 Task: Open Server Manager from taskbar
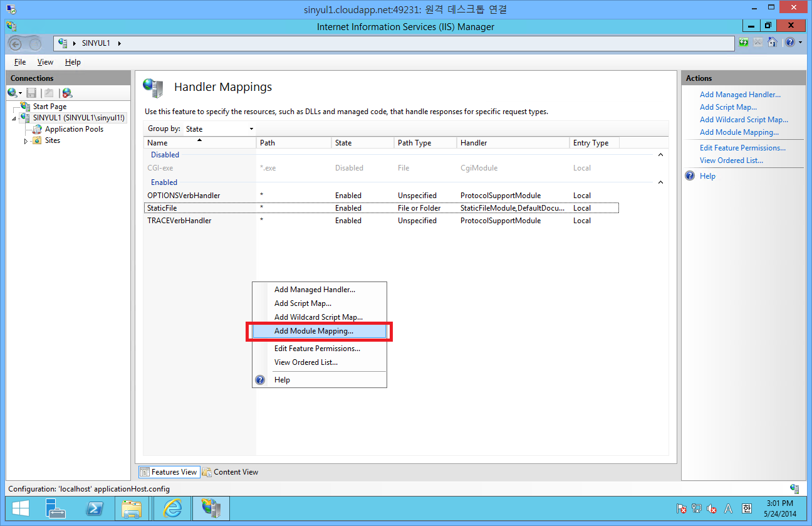[56, 508]
